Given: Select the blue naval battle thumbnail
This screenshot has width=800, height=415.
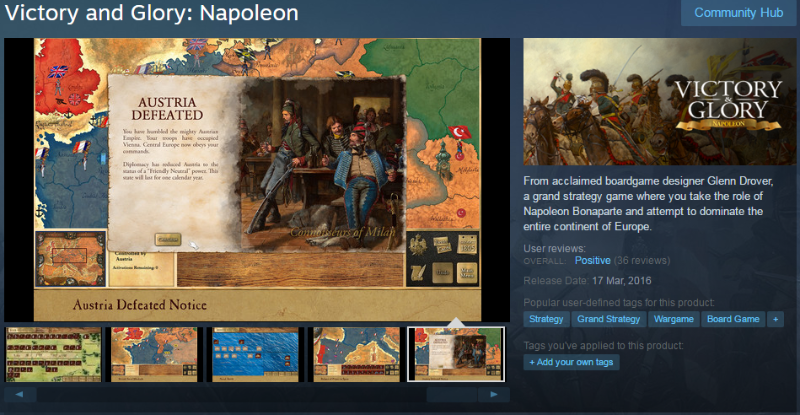Looking at the screenshot, I should click(255, 355).
